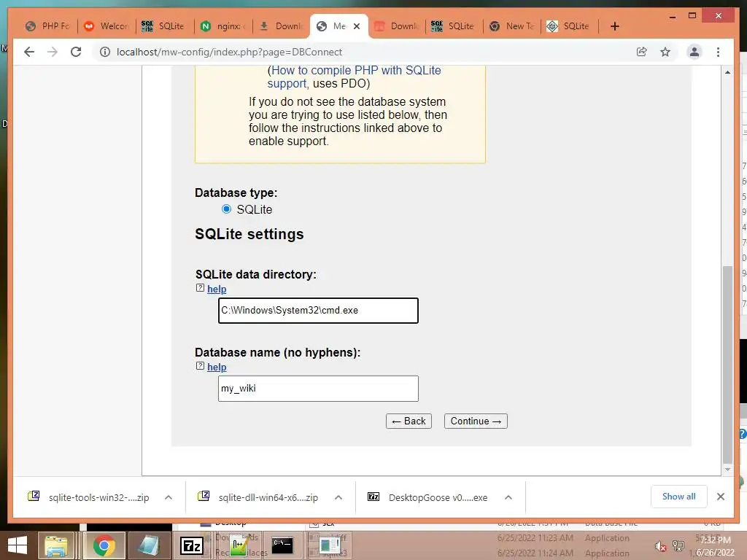Click the Continue button
This screenshot has width=747, height=560.
pyautogui.click(x=476, y=421)
